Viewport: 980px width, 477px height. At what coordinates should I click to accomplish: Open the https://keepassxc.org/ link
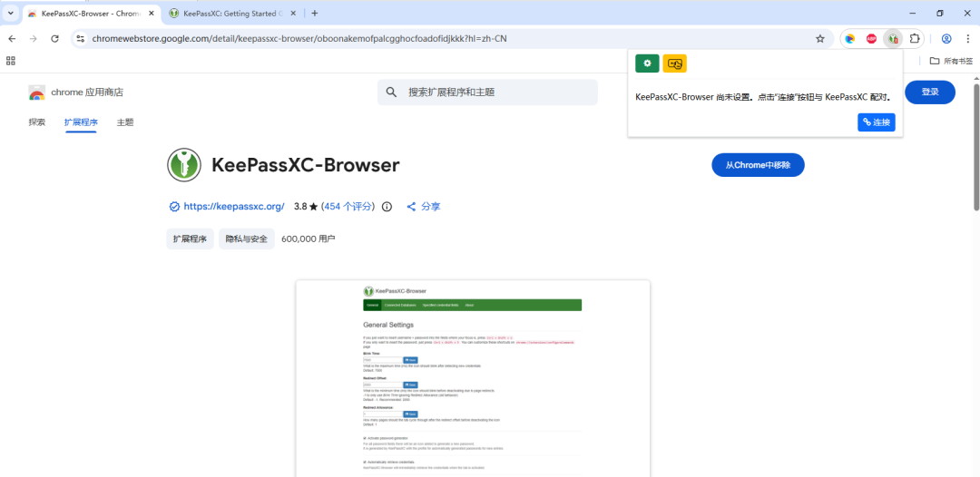point(234,207)
